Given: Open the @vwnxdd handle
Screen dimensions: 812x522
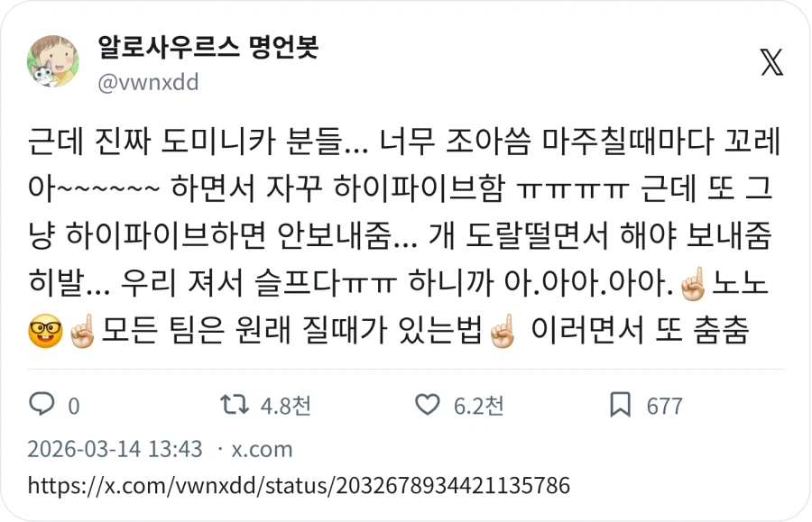Looking at the screenshot, I should pos(148,82).
